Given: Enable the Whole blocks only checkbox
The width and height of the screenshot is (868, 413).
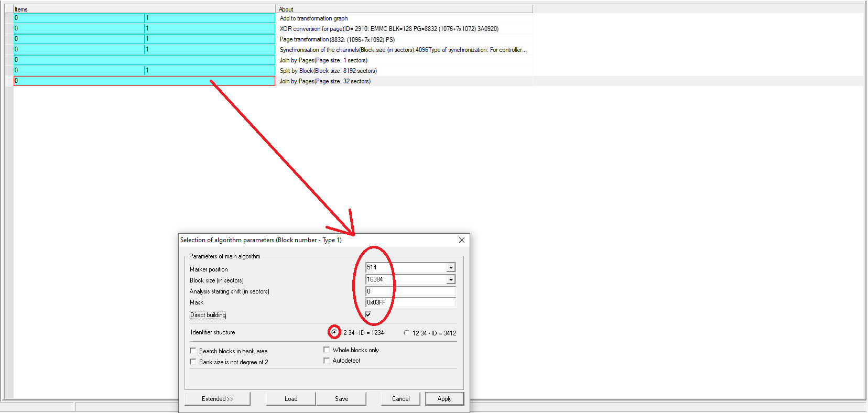Looking at the screenshot, I should [327, 350].
